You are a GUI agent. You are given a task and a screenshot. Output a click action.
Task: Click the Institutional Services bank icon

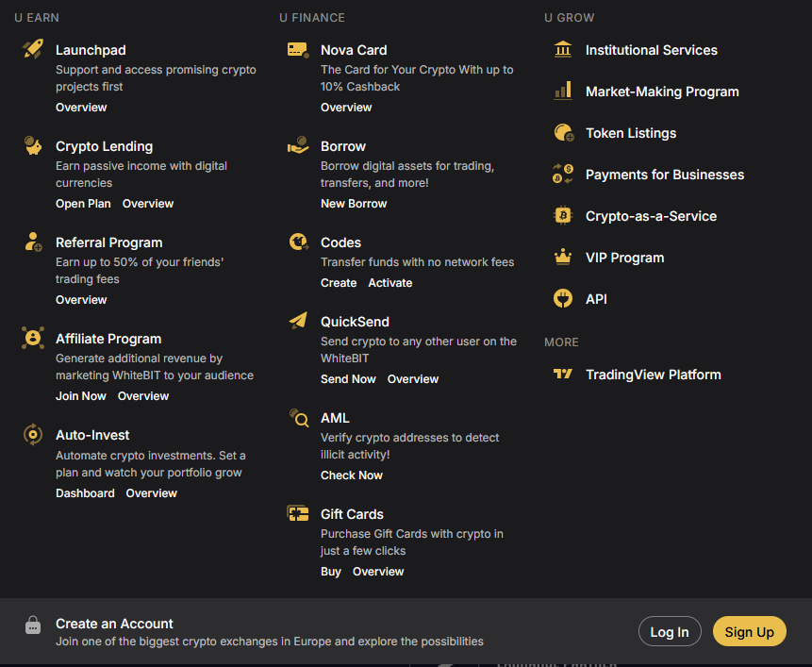click(x=563, y=49)
